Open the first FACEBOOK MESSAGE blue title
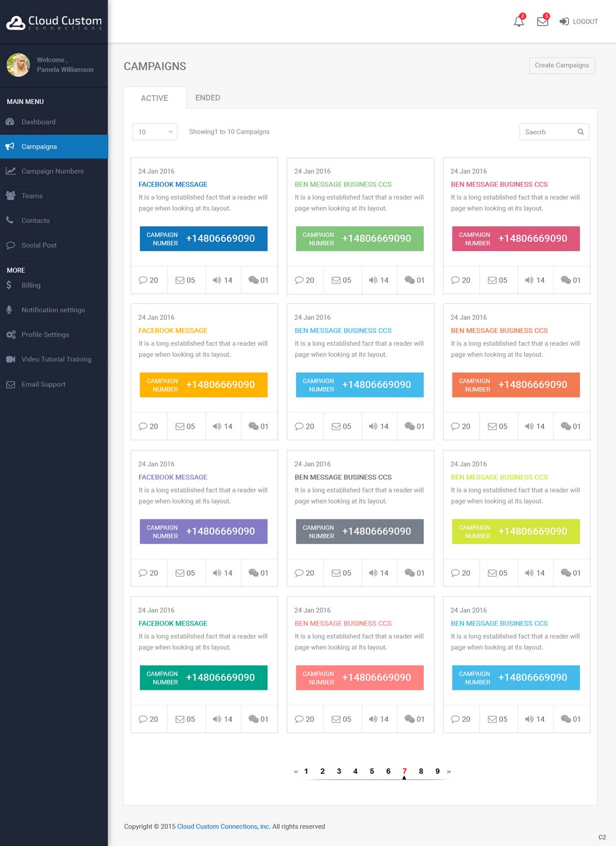The height and width of the screenshot is (846, 616). pos(173,184)
